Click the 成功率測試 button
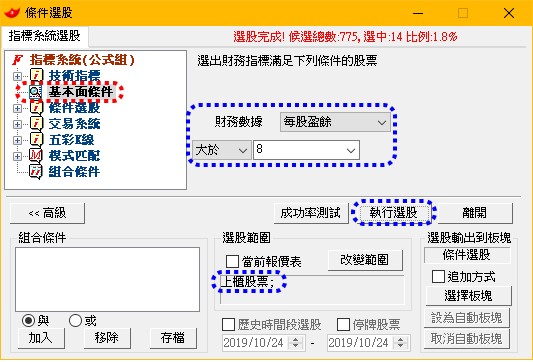Viewport: 533px width, 362px height. pos(311,213)
